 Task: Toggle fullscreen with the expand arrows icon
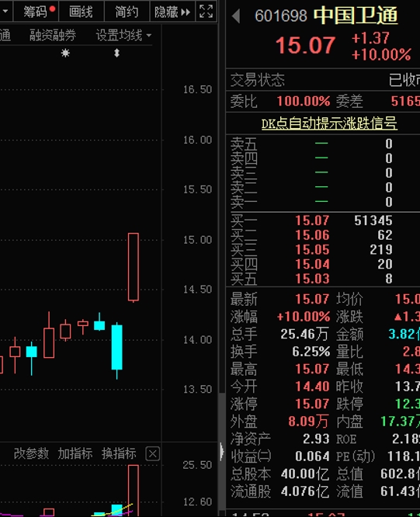point(206,12)
